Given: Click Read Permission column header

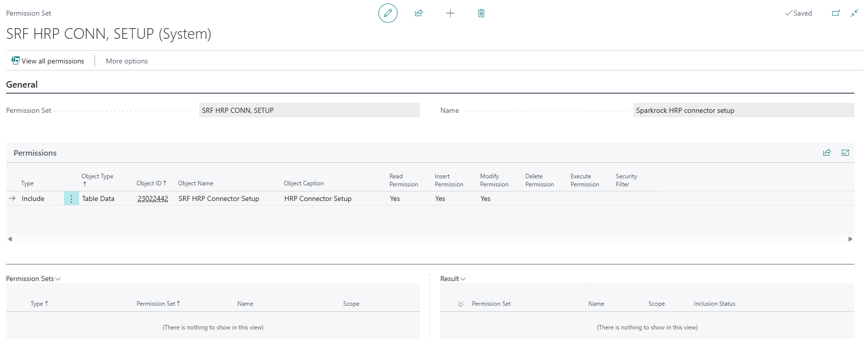Looking at the screenshot, I should pyautogui.click(x=404, y=180).
